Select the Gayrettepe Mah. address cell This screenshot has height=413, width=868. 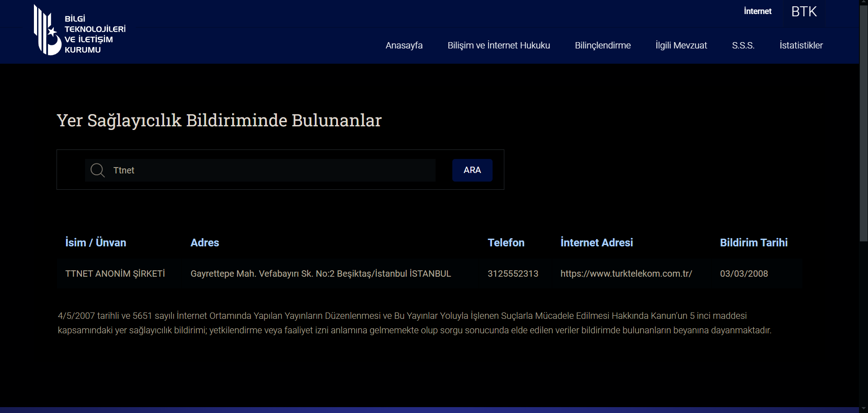coord(321,274)
